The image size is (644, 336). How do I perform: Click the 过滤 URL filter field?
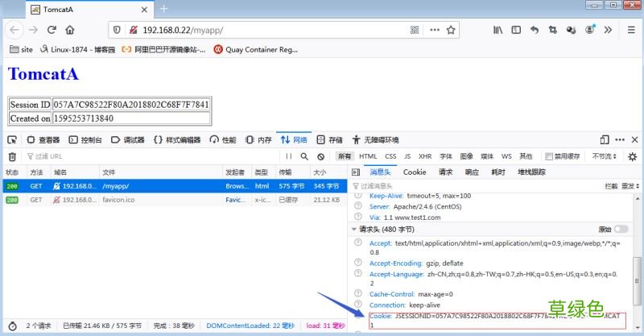click(x=152, y=156)
